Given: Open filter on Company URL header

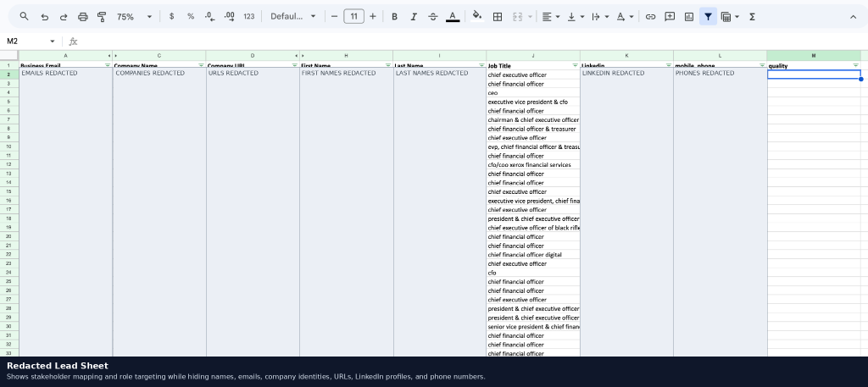Looking at the screenshot, I should pyautogui.click(x=294, y=65).
